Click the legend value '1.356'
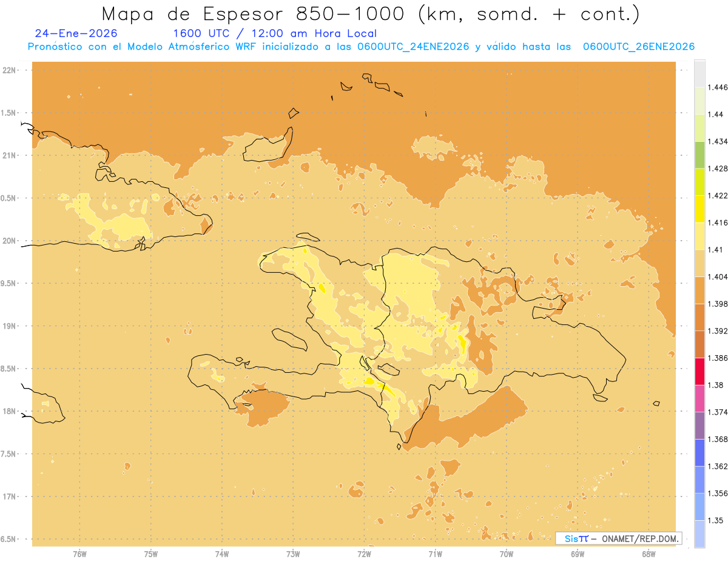The height and width of the screenshot is (562, 728). (718, 493)
